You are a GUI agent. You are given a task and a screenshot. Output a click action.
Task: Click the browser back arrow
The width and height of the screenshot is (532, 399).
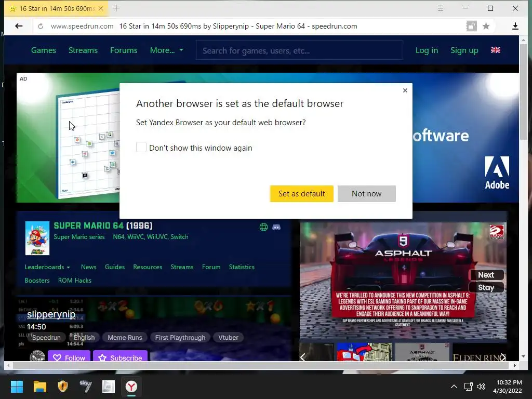(x=19, y=26)
